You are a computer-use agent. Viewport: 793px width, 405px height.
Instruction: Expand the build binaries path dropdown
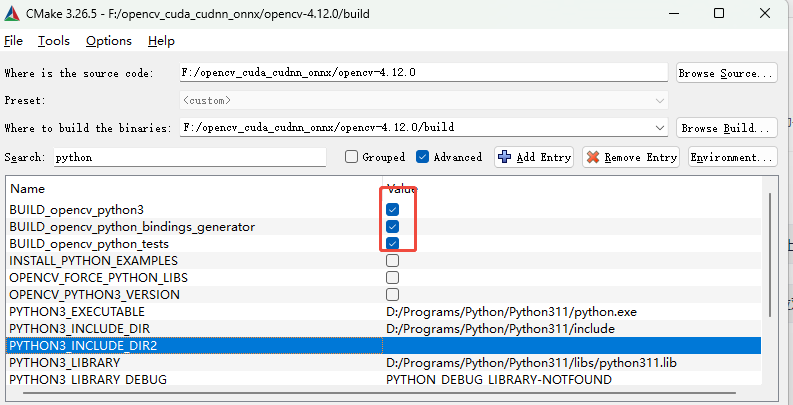(659, 128)
